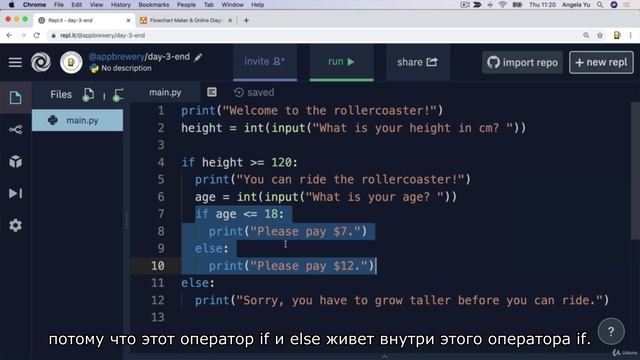Click the Repl.it swirl logo

[x=41, y=62]
